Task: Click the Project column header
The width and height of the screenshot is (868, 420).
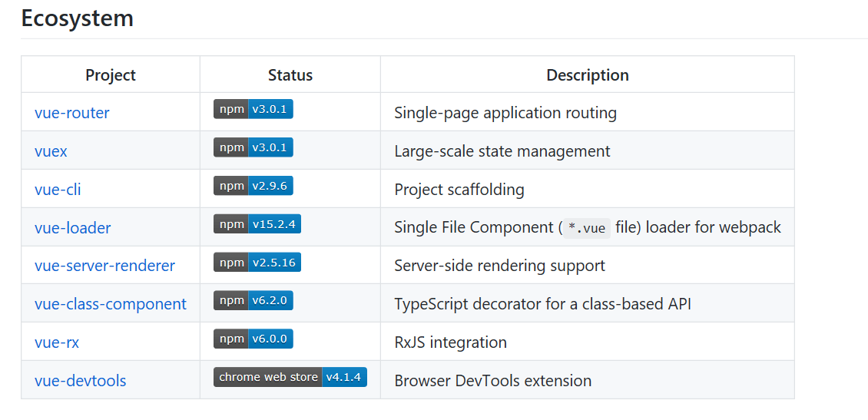Action: (111, 75)
